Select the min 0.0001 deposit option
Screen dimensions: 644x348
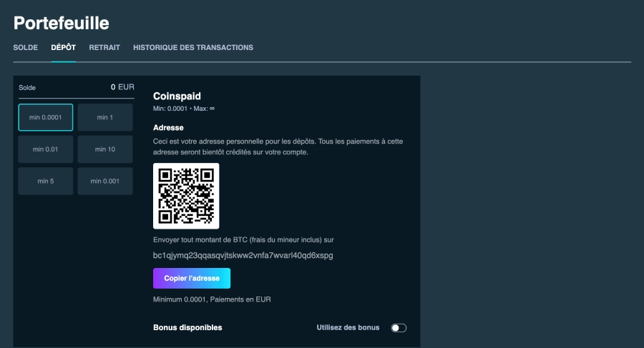46,117
